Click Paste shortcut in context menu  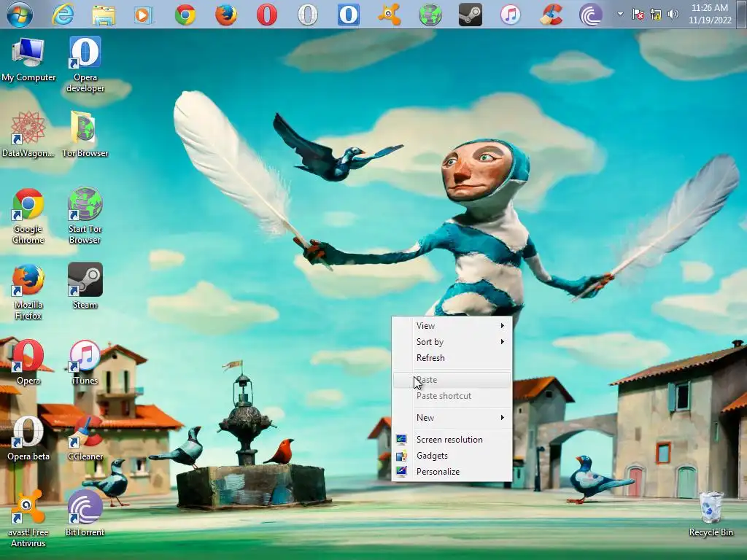coord(451,396)
